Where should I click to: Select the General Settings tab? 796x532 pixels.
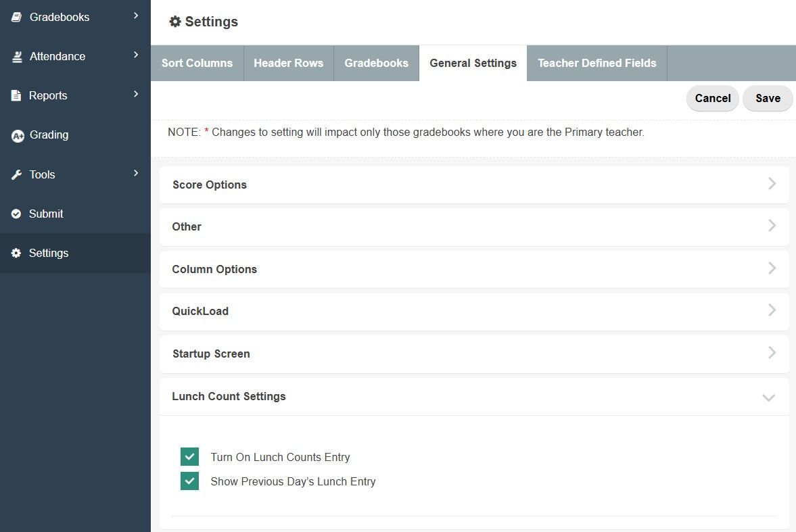click(473, 63)
